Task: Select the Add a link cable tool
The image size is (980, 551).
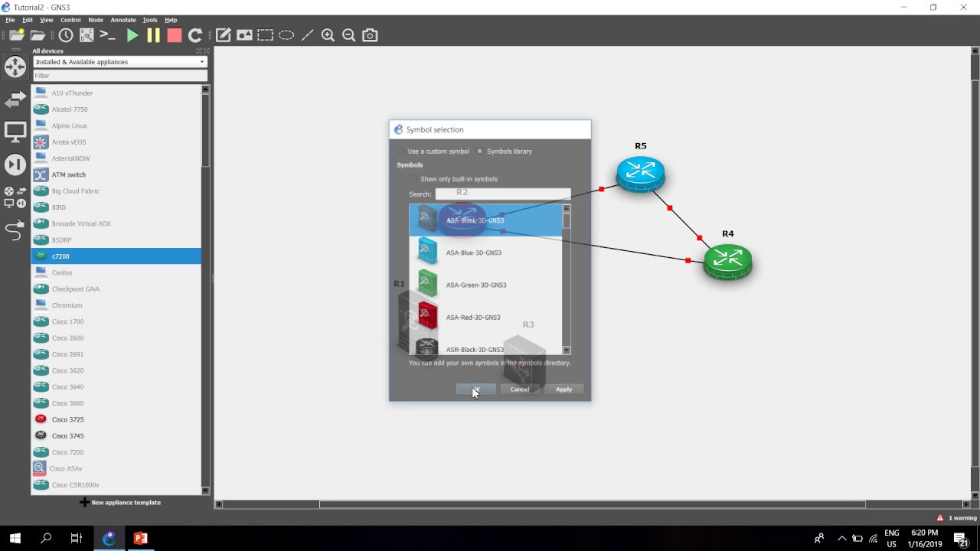Action: (15, 230)
